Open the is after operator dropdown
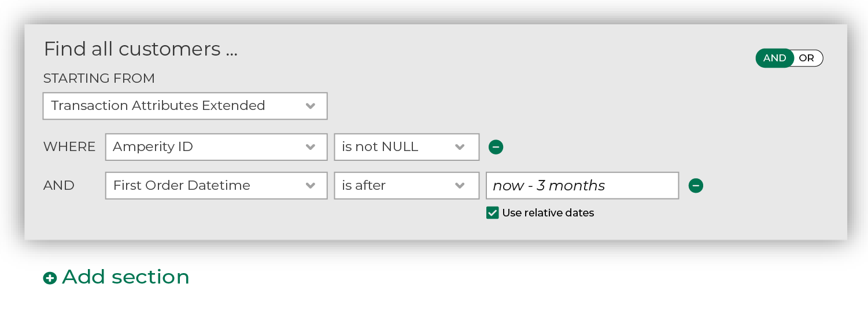This screenshot has height=309, width=868. coord(407,186)
